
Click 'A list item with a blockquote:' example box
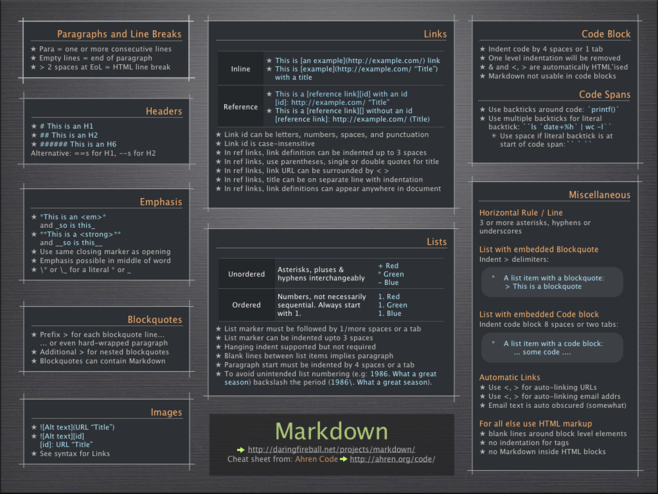(552, 282)
